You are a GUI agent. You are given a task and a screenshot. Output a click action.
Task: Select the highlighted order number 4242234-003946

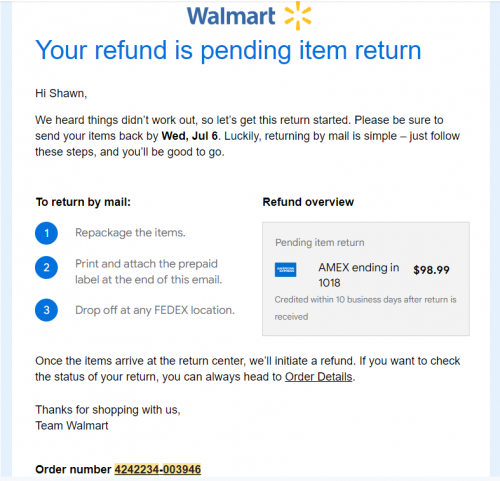(x=158, y=469)
